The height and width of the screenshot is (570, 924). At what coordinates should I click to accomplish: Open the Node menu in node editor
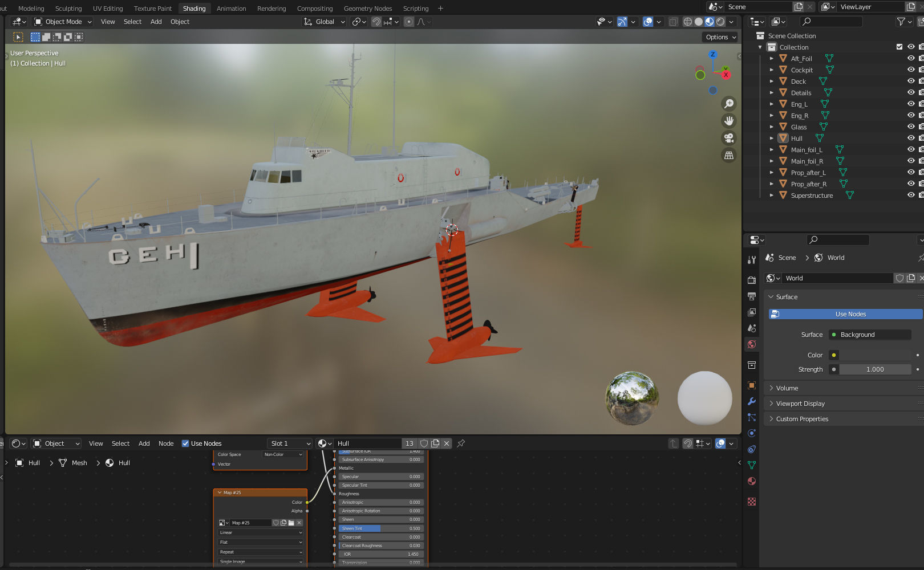[166, 443]
